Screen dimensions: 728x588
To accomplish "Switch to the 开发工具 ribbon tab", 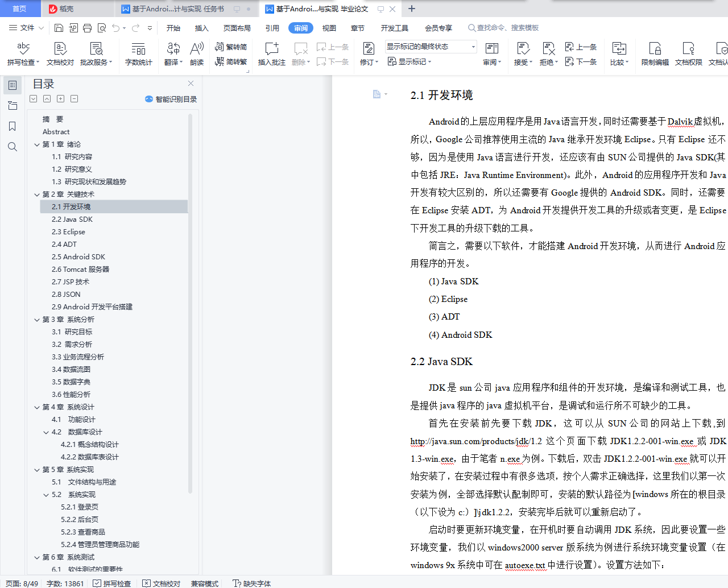I will click(395, 28).
